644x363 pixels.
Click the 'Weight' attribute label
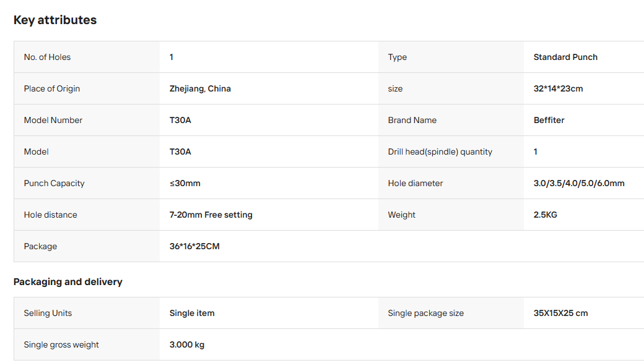pyautogui.click(x=401, y=215)
